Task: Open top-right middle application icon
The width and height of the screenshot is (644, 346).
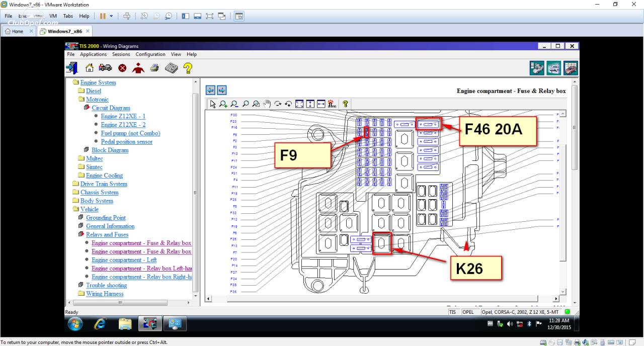Action: [x=554, y=68]
